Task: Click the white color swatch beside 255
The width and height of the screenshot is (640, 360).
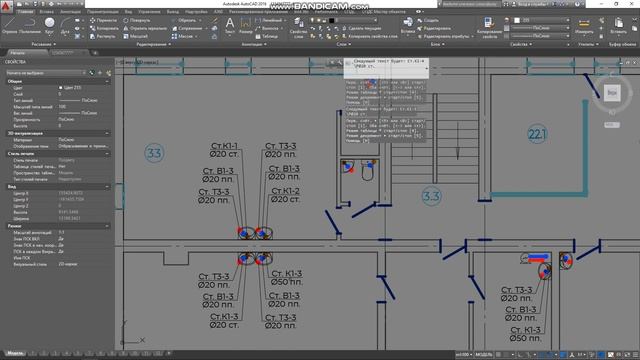Action: (x=517, y=20)
